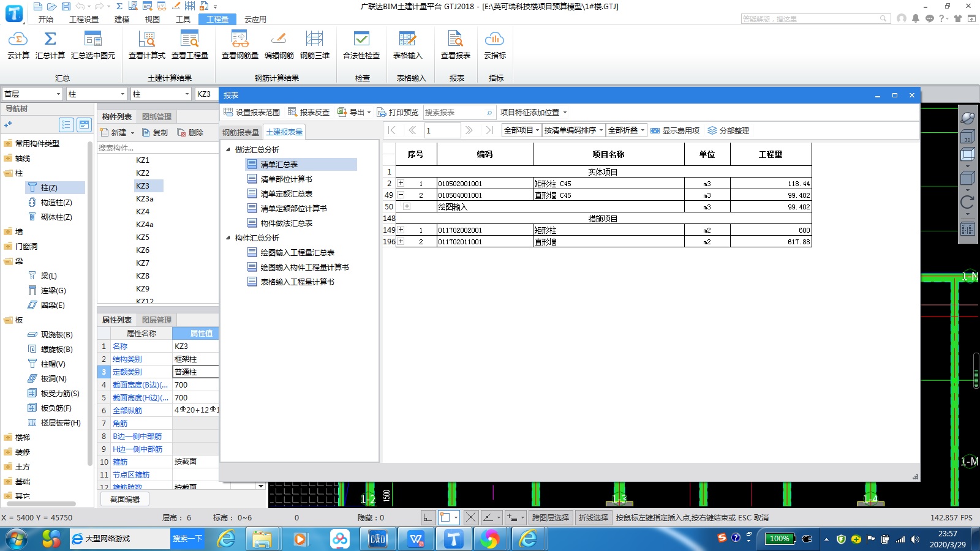Select the 编辑钢筋 tool

[279, 45]
